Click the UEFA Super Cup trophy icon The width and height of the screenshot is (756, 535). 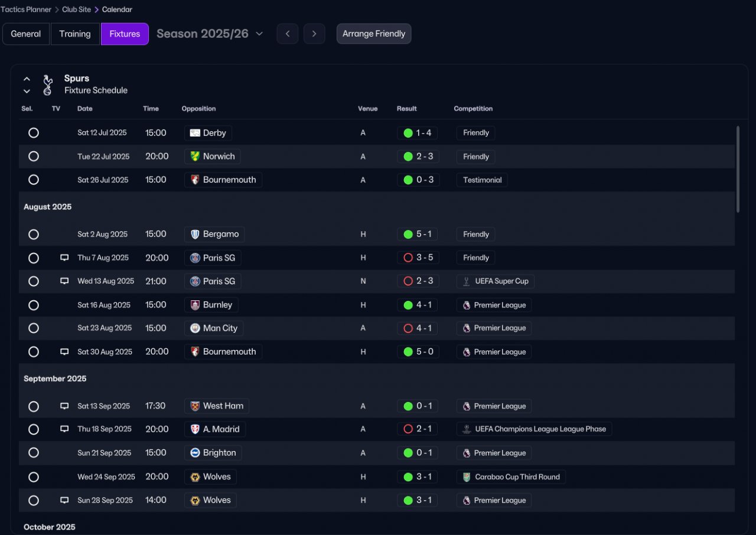coord(467,281)
